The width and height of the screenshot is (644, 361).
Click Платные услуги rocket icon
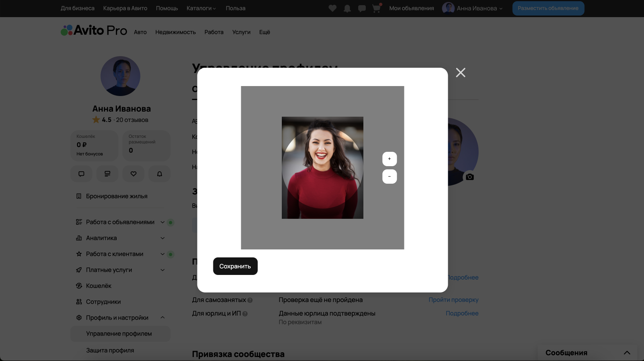point(79,270)
